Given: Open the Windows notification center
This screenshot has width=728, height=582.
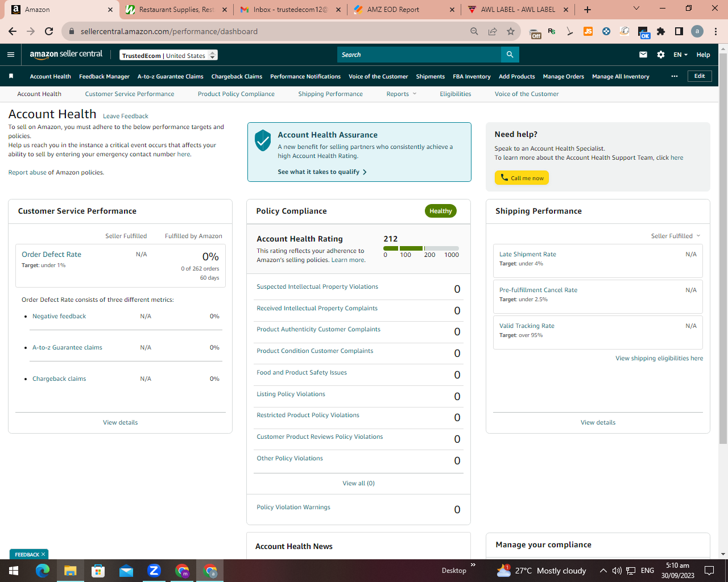Looking at the screenshot, I should pyautogui.click(x=709, y=571).
